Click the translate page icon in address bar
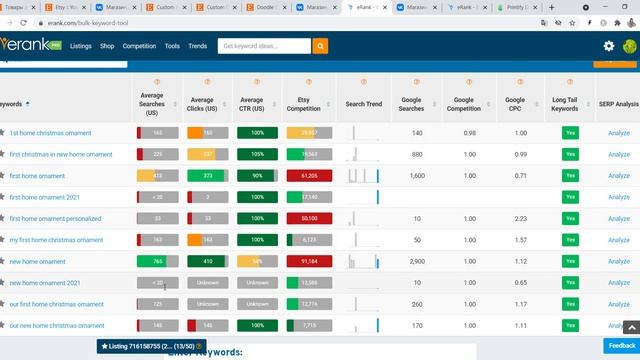Viewport: 640px width, 360px height. (544, 23)
